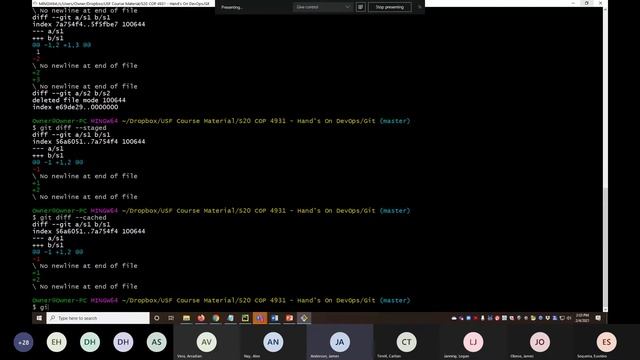640x360 pixels.
Task: Open the blue Outlook-style taskbar icon
Action: [x=275, y=318]
